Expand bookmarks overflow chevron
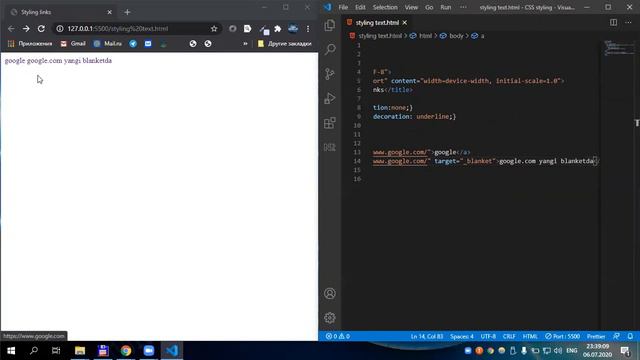This screenshot has width=640, height=360. [245, 44]
